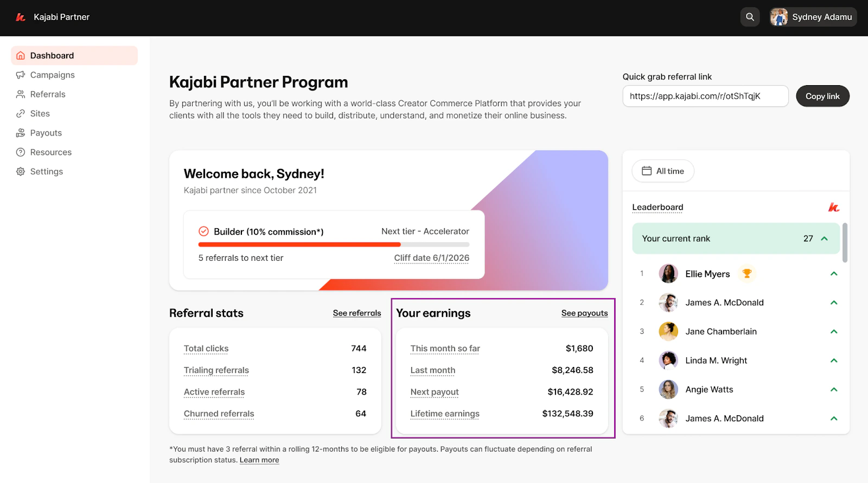The width and height of the screenshot is (868, 483).
Task: Click the This month so far label
Action: 445,349
